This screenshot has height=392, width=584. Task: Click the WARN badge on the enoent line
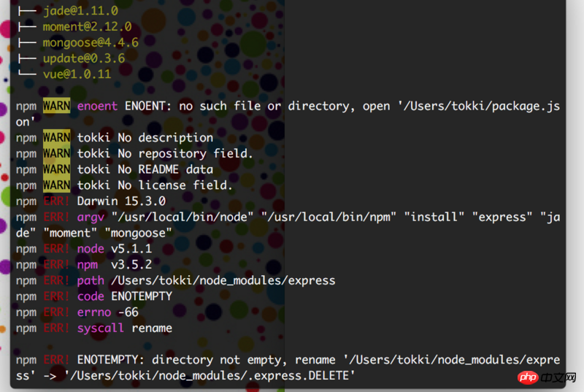56,106
